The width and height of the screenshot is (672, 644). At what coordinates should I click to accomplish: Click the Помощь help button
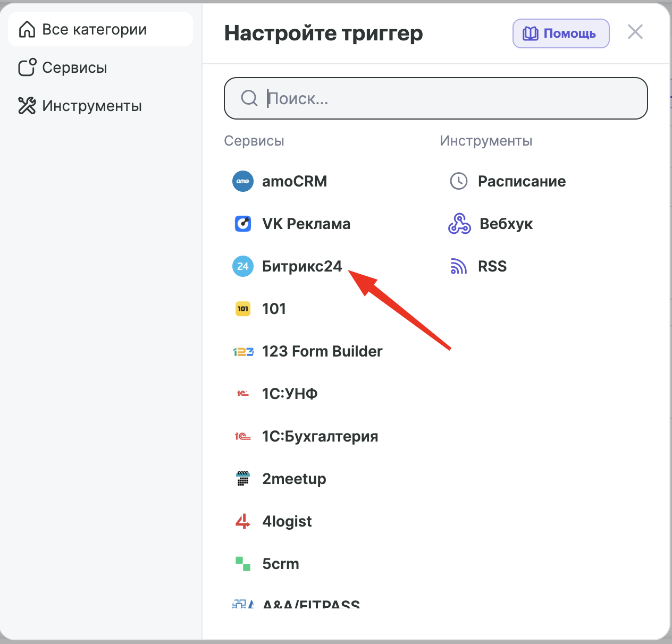[x=561, y=33]
